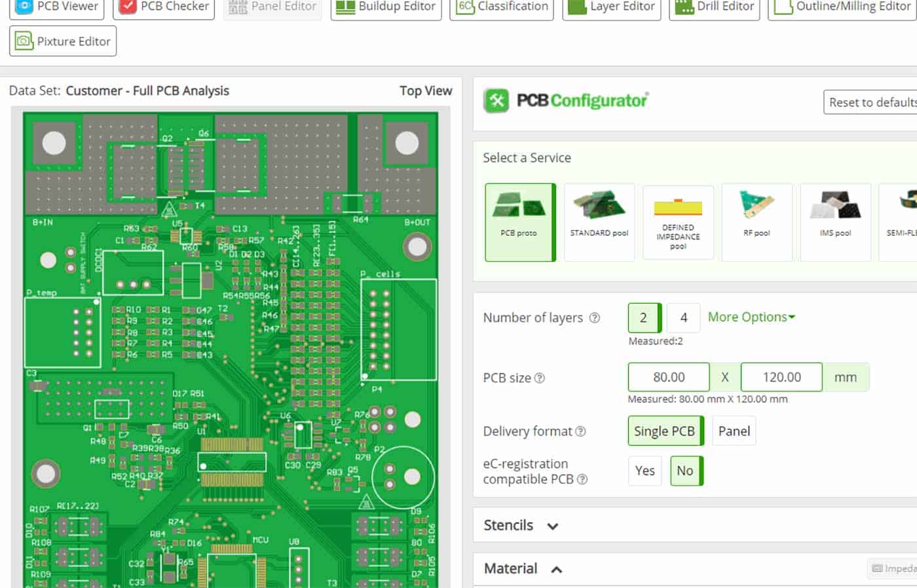This screenshot has height=588, width=917.
Task: Click the Number of layers help icon
Action: click(595, 318)
